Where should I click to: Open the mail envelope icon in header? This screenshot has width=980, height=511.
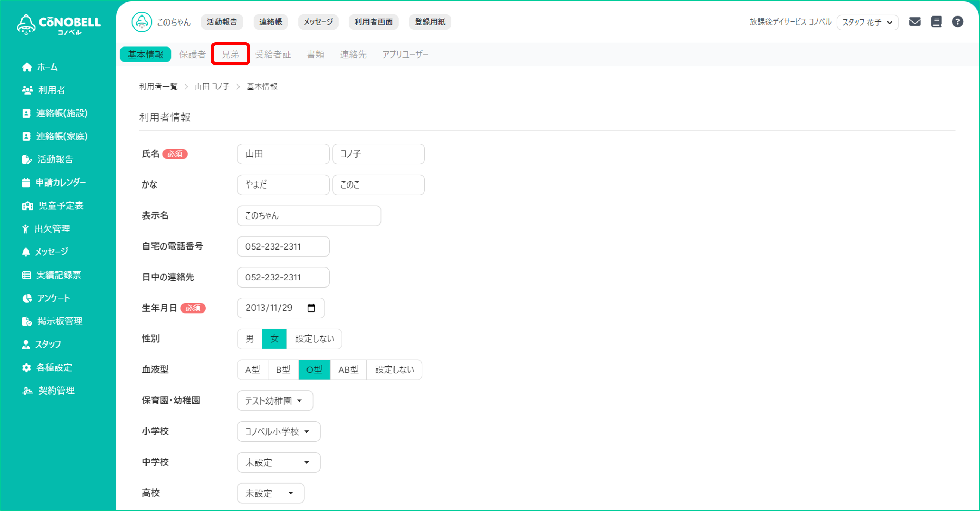(914, 22)
